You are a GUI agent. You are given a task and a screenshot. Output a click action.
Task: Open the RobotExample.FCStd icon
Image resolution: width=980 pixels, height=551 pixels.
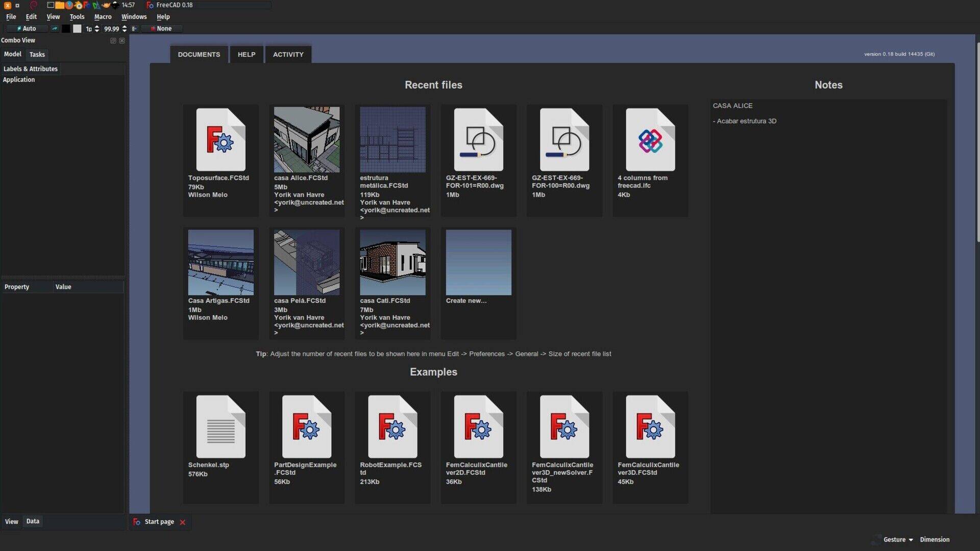click(392, 426)
